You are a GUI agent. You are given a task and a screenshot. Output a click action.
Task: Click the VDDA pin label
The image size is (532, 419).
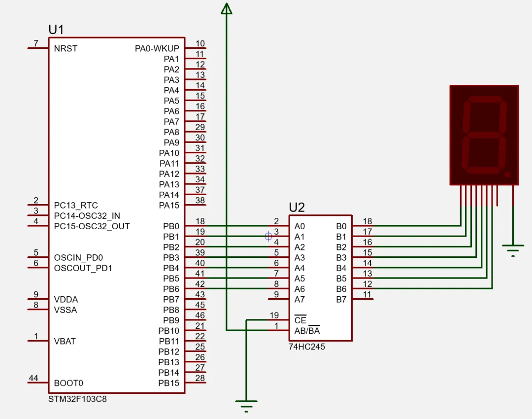[66, 300]
